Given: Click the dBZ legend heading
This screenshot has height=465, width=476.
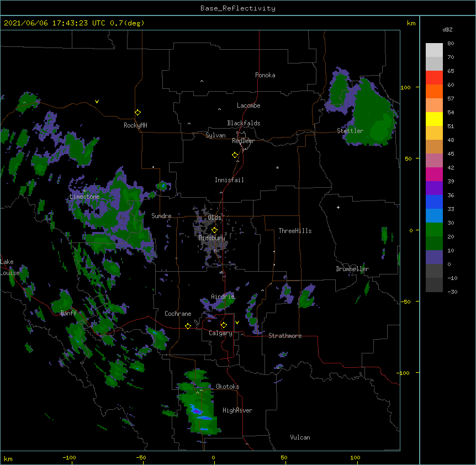Looking at the screenshot, I should point(447,29).
